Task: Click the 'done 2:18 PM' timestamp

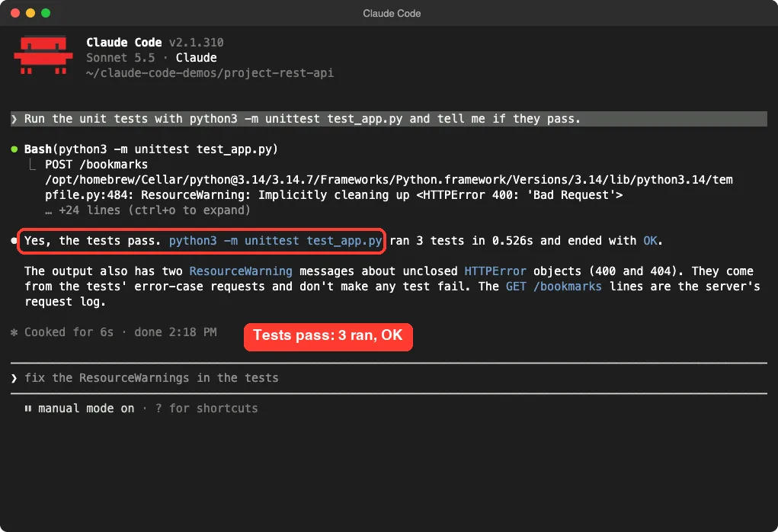Action: pos(176,332)
